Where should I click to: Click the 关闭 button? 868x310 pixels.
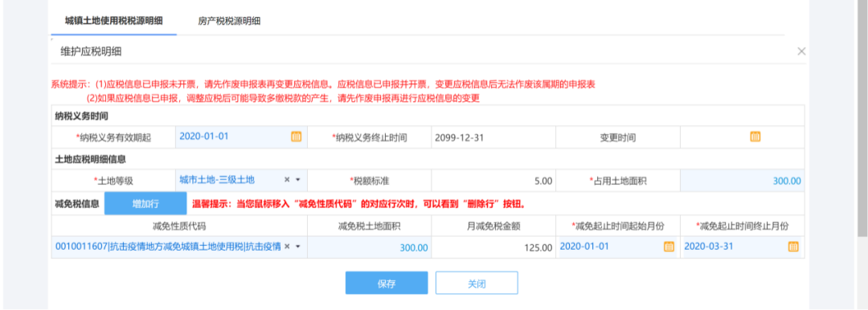477,283
